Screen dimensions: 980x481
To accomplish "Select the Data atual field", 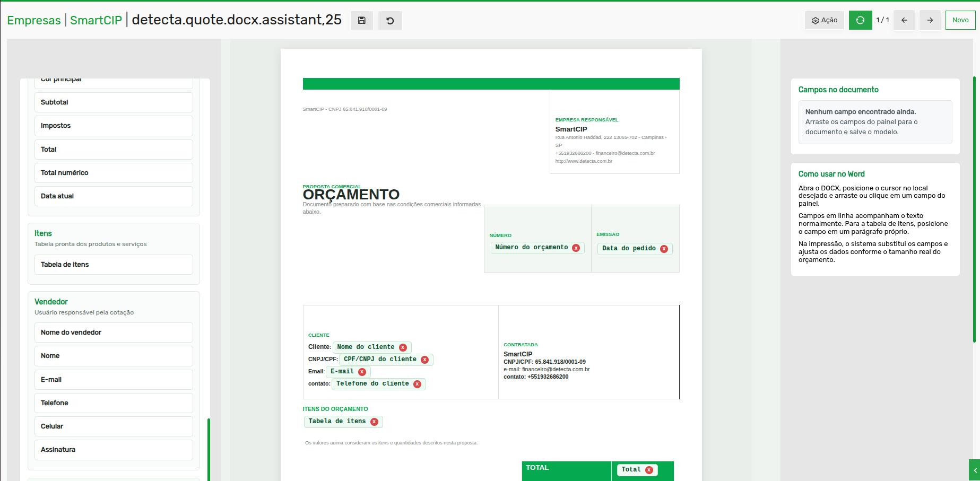I will pyautogui.click(x=114, y=196).
